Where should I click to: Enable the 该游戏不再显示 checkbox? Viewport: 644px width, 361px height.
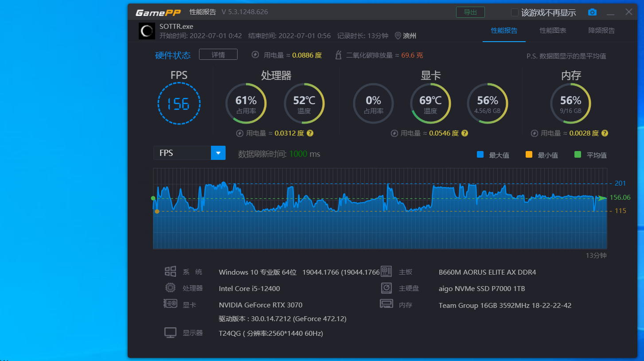pyautogui.click(x=515, y=12)
